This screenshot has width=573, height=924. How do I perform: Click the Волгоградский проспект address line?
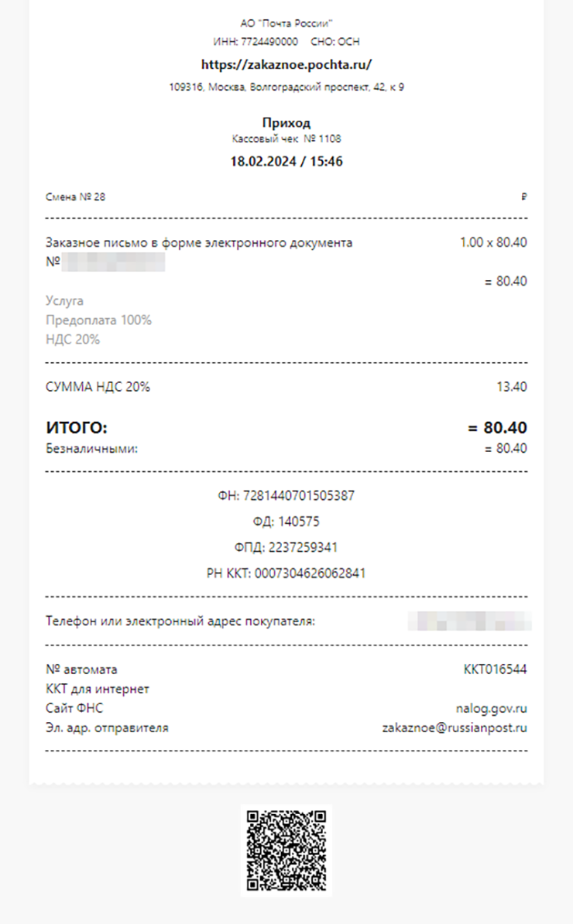point(286,87)
